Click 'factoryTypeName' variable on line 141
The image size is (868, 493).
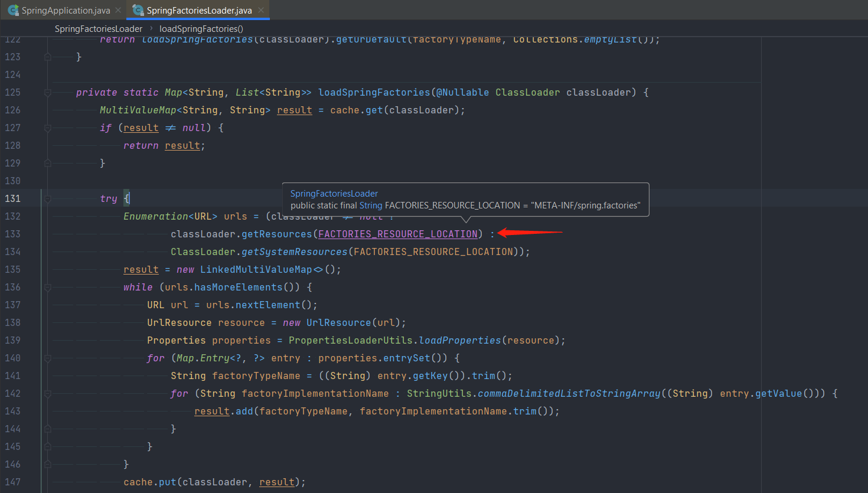click(256, 376)
